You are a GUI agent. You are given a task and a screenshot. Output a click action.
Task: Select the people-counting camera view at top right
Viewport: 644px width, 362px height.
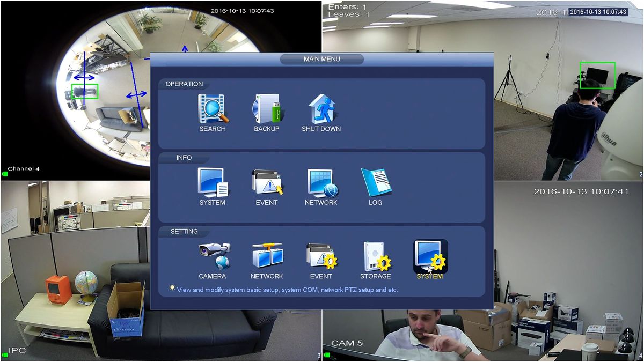click(x=569, y=90)
